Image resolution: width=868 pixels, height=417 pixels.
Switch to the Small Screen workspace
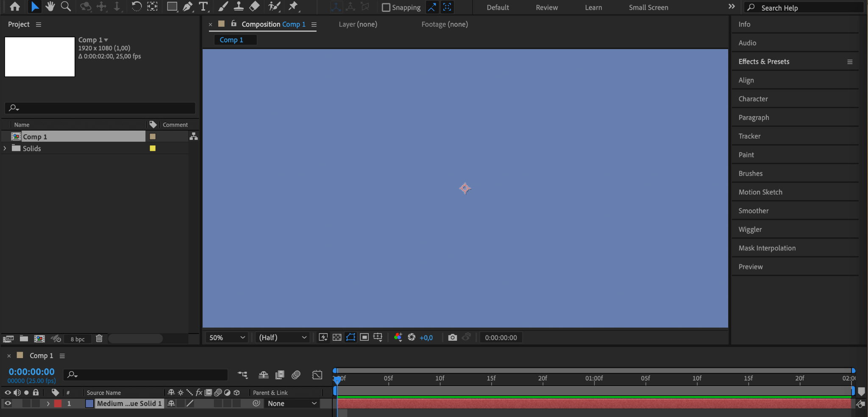coord(648,7)
